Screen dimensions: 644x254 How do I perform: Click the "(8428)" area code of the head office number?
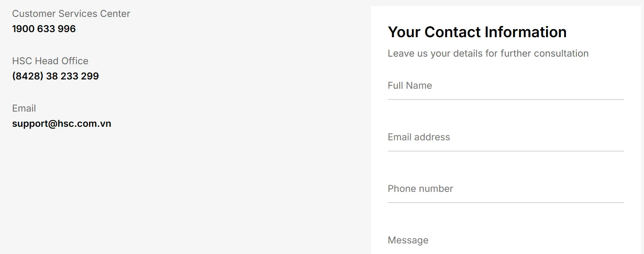tap(28, 76)
